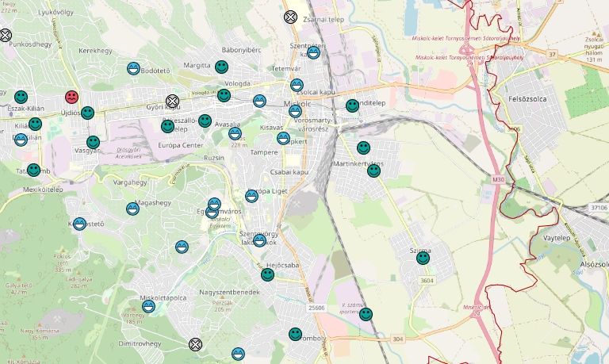Select the blue laughing marker at Miskolctapolca
The width and height of the screenshot is (609, 364).
(x=148, y=306)
